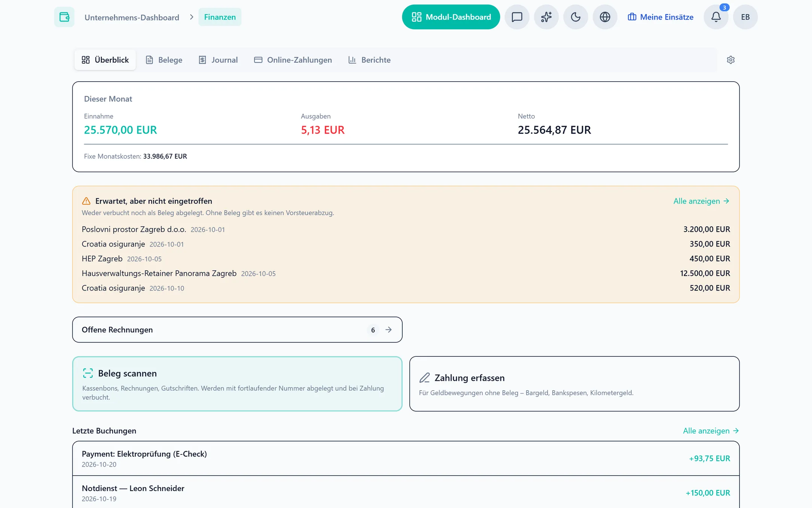
Task: Start Beleg scannen card
Action: pos(237,384)
